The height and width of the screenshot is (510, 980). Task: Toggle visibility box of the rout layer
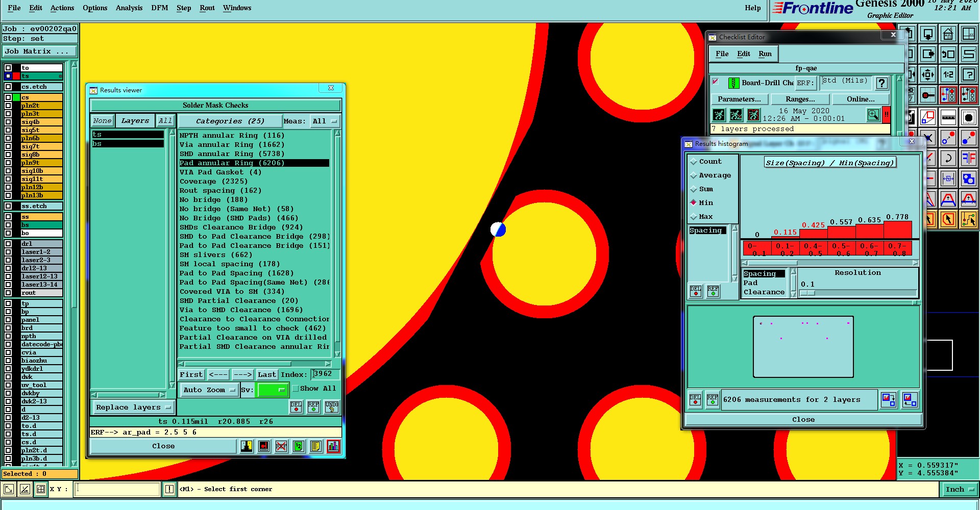(8, 293)
